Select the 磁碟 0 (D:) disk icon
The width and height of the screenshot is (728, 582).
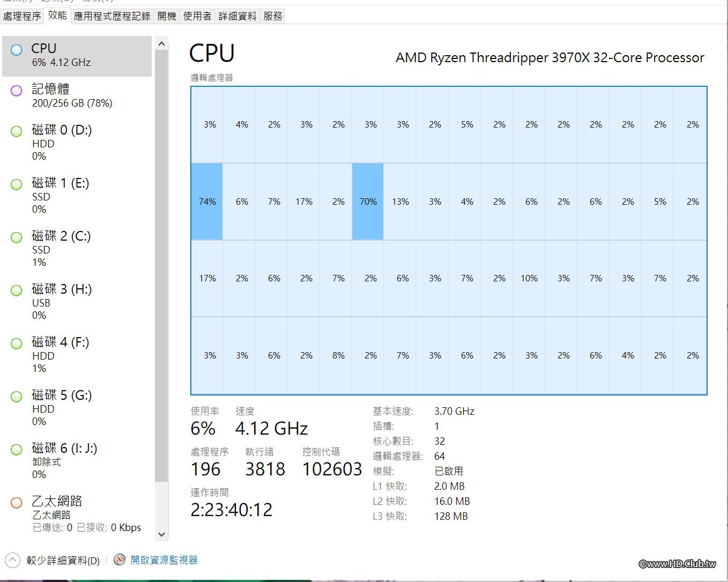pos(17,131)
